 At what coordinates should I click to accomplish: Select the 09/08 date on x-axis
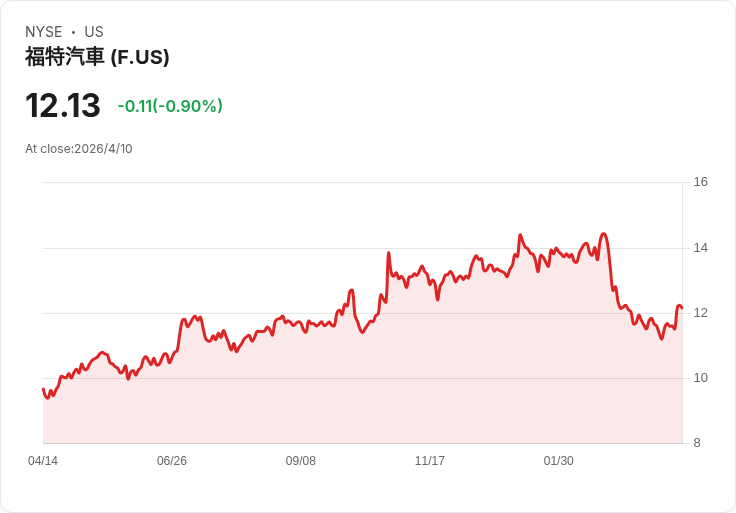coord(301,461)
